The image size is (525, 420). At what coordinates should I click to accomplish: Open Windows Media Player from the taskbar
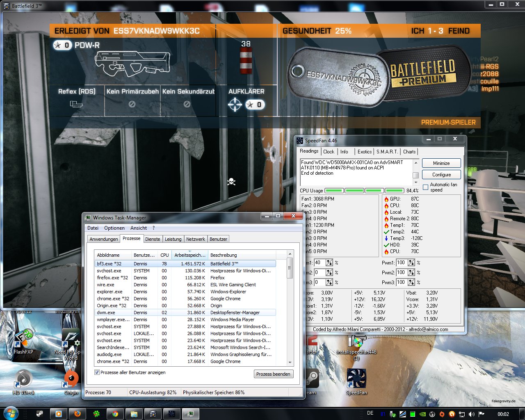[58, 414]
